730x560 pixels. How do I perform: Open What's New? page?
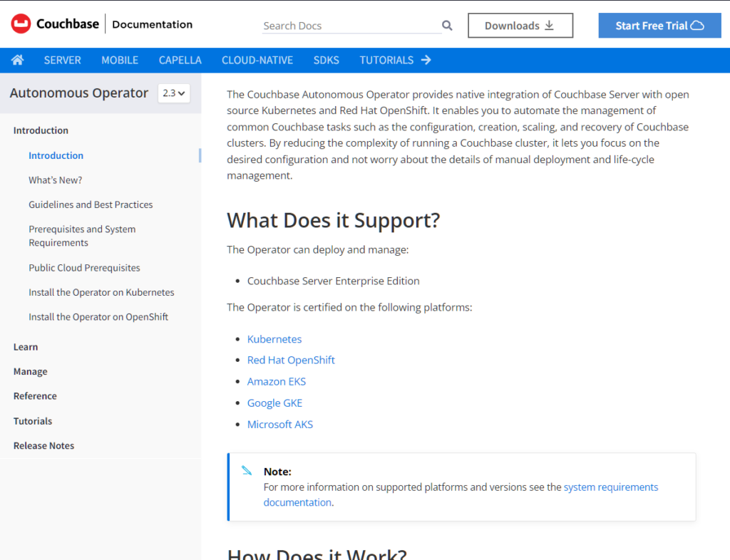pyautogui.click(x=56, y=180)
